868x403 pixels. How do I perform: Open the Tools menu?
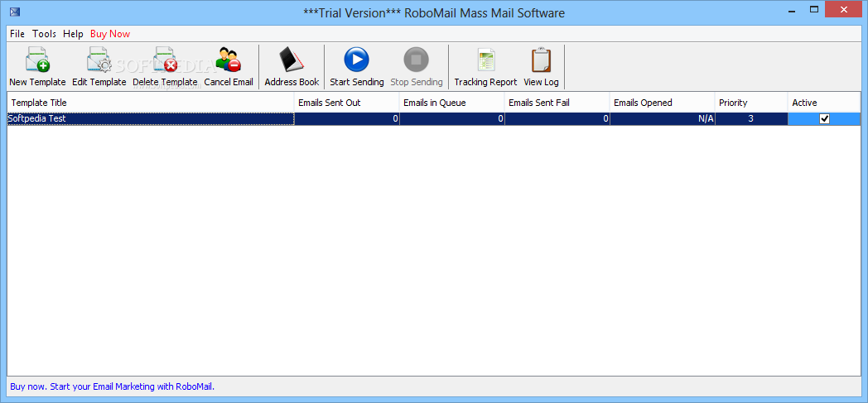pos(44,34)
